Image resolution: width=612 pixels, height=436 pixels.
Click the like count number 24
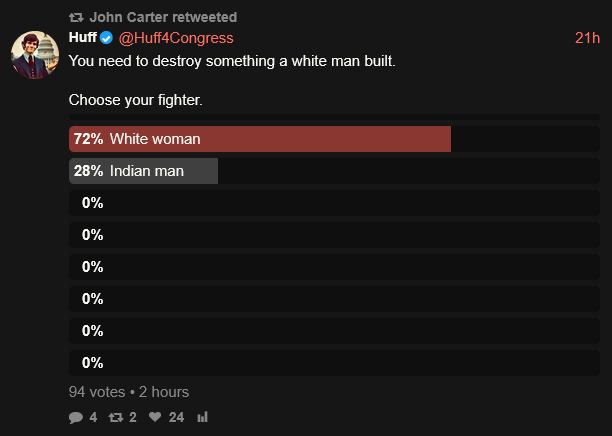click(176, 418)
